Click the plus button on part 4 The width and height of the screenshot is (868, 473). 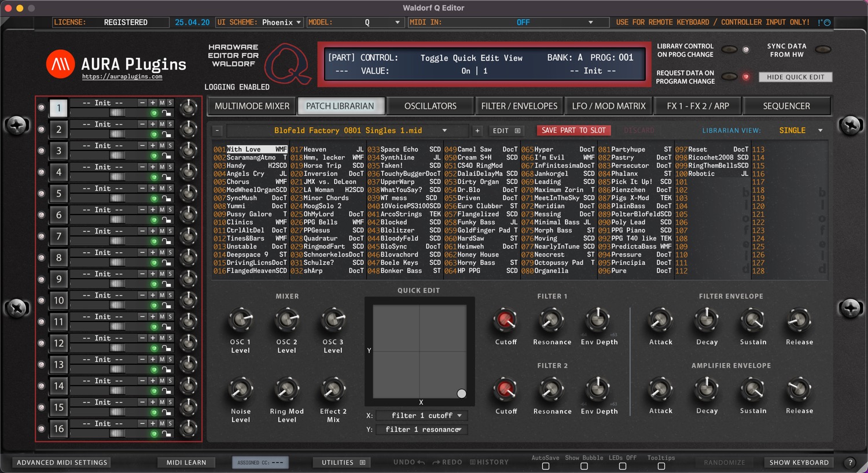(x=153, y=167)
